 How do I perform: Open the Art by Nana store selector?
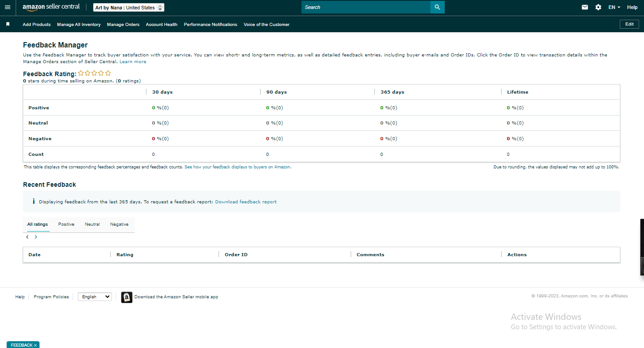click(129, 8)
